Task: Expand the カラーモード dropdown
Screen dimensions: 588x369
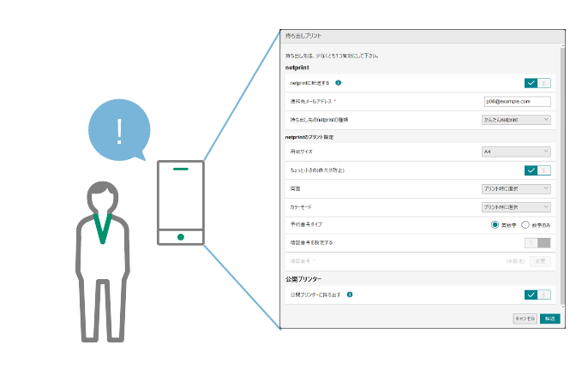Action: point(516,206)
